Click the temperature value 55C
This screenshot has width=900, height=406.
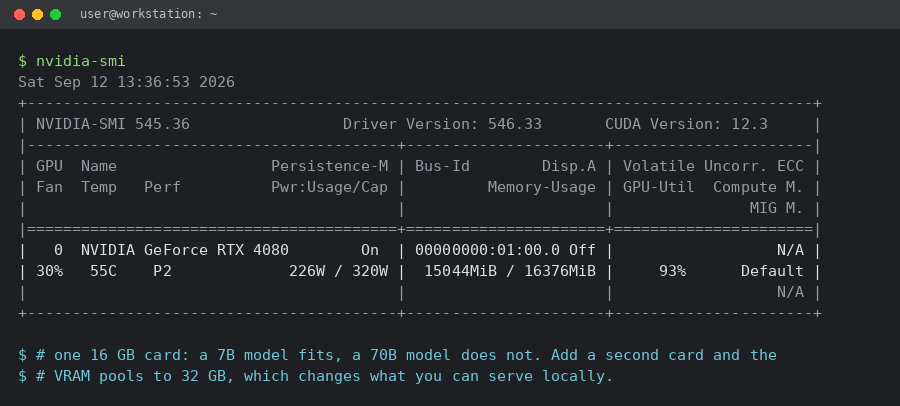pyautogui.click(x=103, y=271)
